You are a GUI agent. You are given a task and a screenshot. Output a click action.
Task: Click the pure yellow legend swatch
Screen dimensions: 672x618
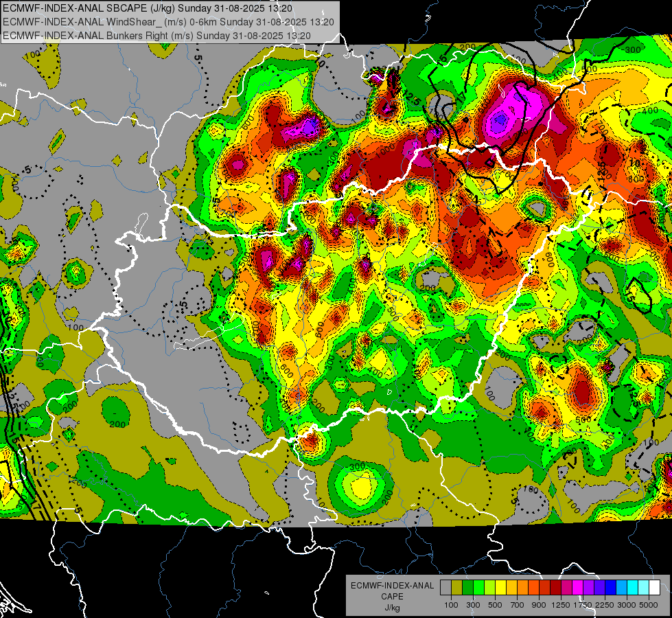[500, 587]
